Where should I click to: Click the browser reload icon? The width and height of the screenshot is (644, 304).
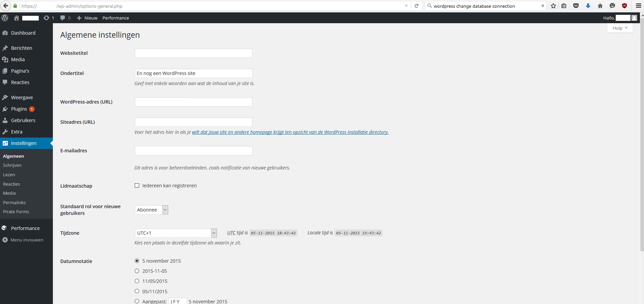tap(416, 6)
